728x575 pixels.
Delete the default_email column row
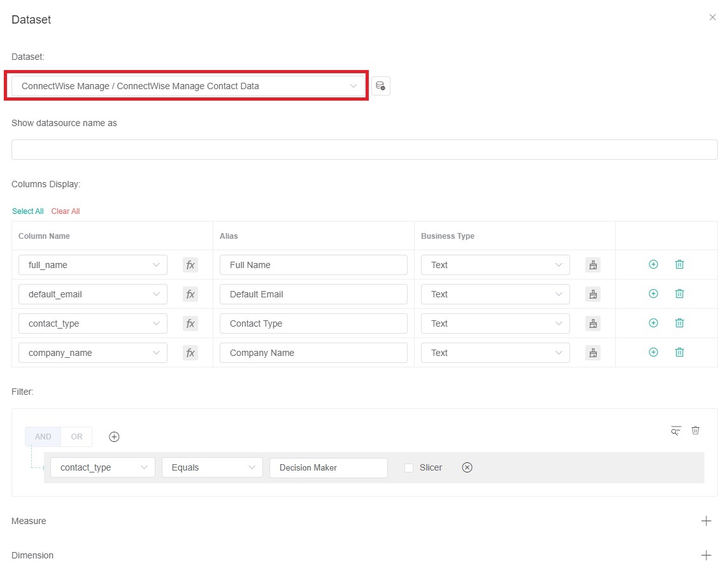pyautogui.click(x=679, y=294)
